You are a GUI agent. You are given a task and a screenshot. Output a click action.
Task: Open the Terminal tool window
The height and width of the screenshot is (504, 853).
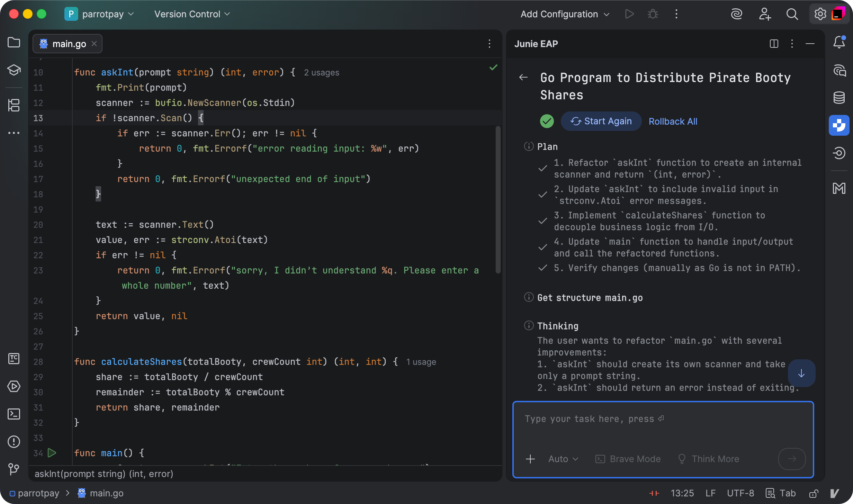coord(14,414)
